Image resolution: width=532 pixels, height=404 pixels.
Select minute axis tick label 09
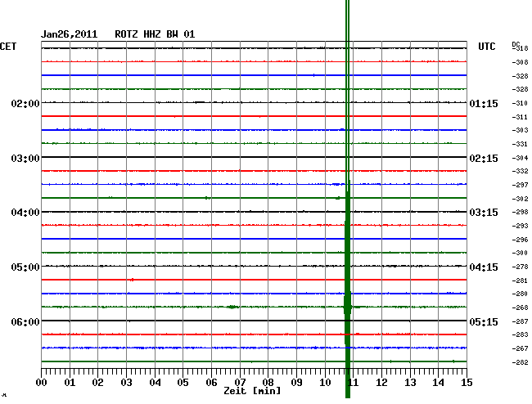[296, 383]
